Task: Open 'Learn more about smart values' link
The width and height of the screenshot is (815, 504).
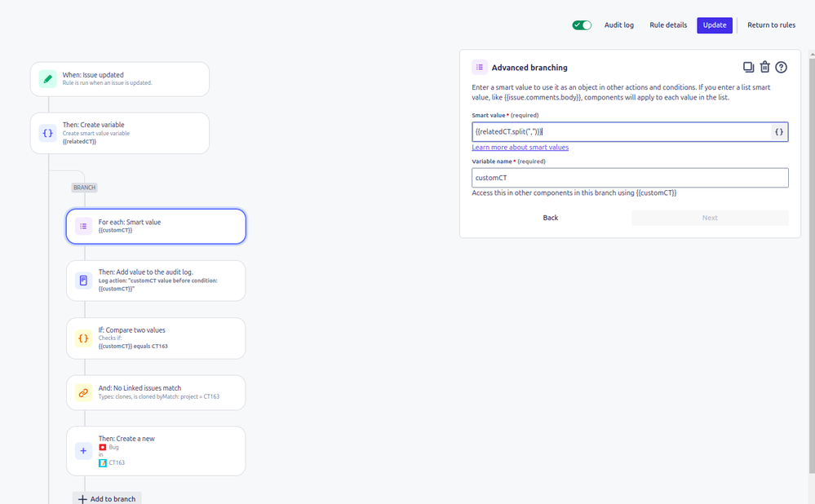Action: click(520, 148)
